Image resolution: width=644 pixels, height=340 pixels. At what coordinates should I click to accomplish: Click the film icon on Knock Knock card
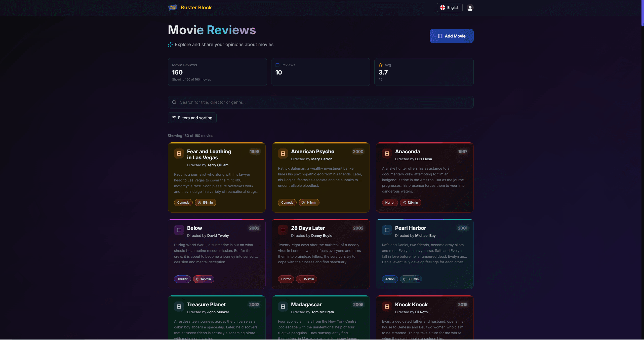tap(387, 307)
